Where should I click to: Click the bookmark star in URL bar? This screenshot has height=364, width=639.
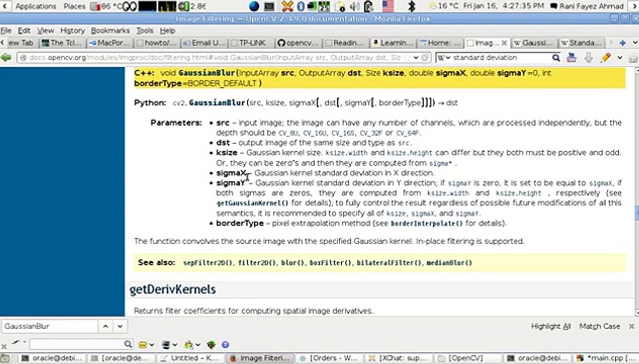pos(408,58)
